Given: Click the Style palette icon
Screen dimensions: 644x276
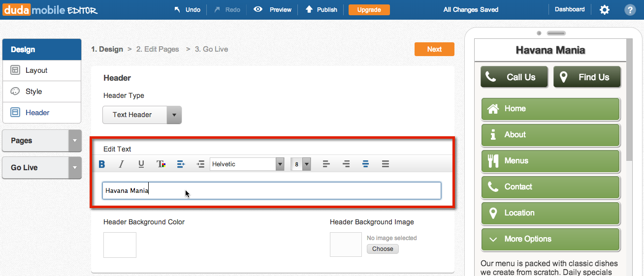Looking at the screenshot, I should tap(15, 92).
